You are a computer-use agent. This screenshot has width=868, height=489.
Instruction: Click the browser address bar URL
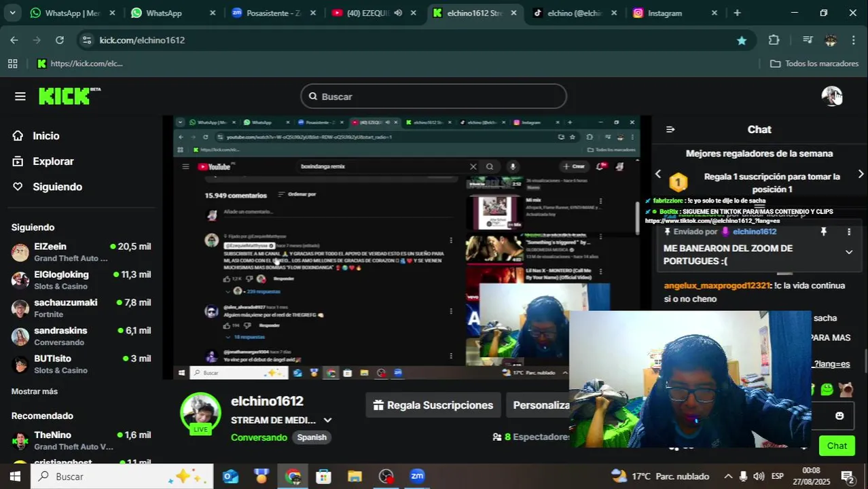click(142, 40)
